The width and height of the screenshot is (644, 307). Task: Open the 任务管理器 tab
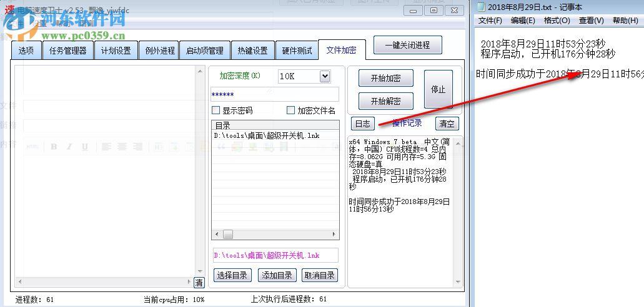click(x=67, y=51)
